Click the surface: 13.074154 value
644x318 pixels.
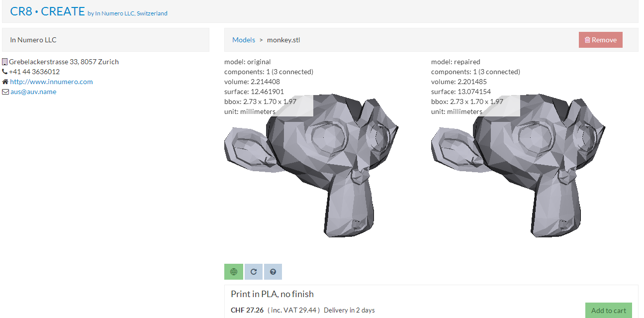461,92
